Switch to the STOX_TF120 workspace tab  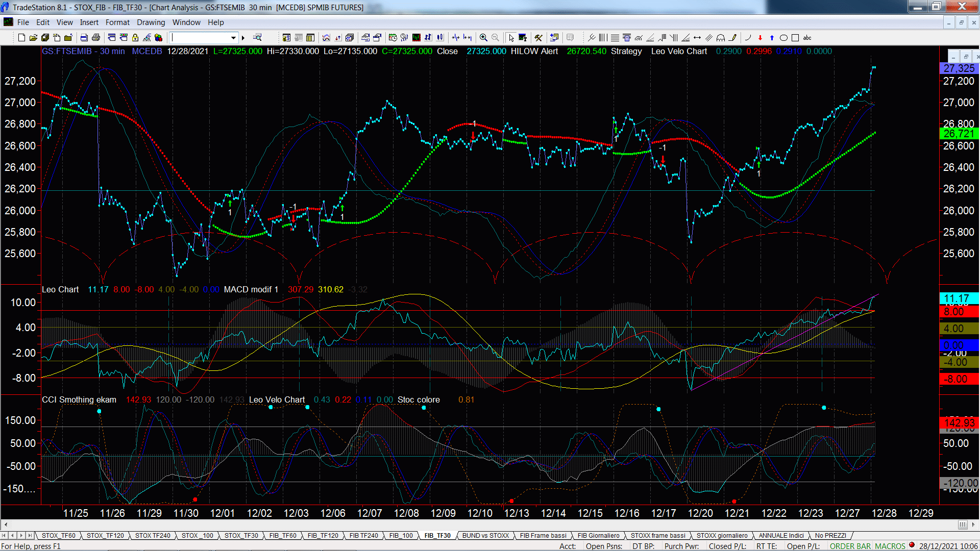point(105,536)
